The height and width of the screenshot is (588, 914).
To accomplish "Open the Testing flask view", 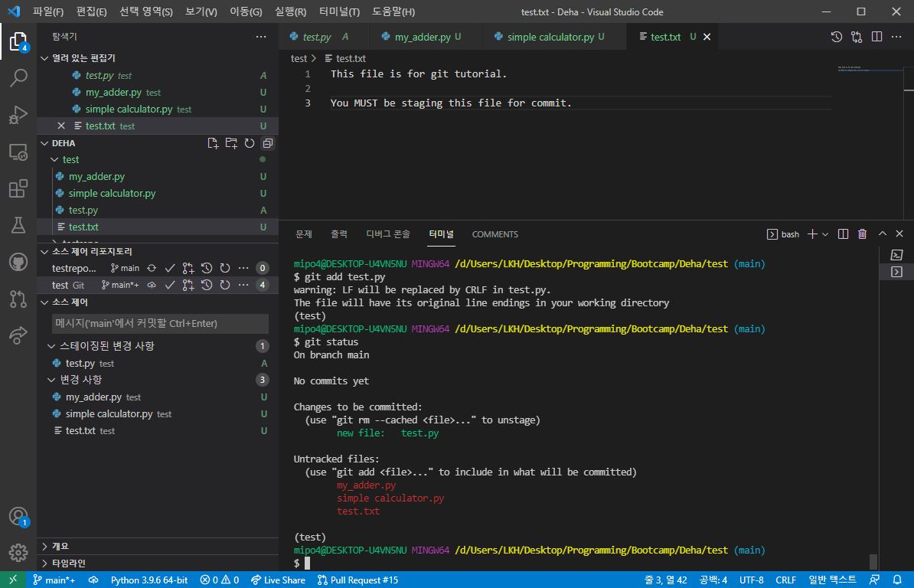I will [x=18, y=225].
